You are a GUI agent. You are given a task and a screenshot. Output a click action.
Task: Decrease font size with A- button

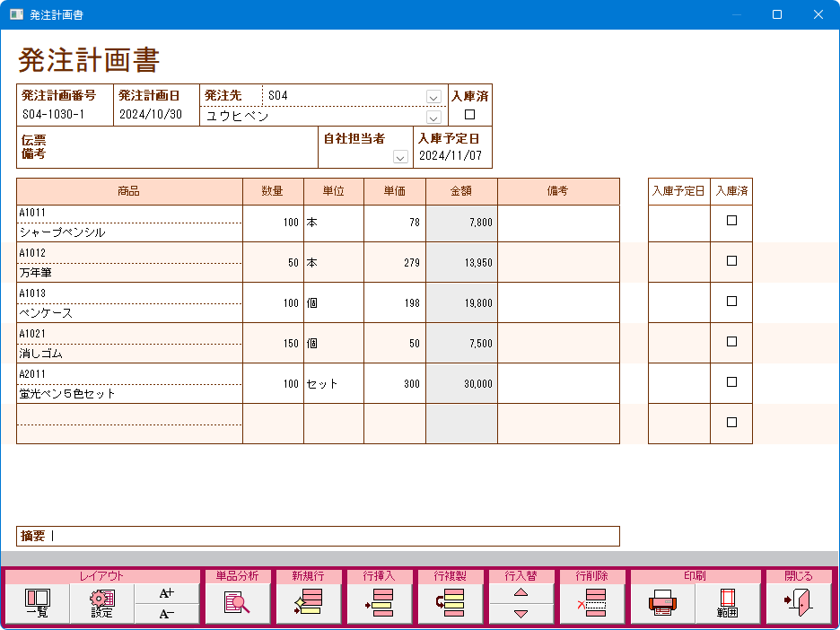click(x=167, y=614)
